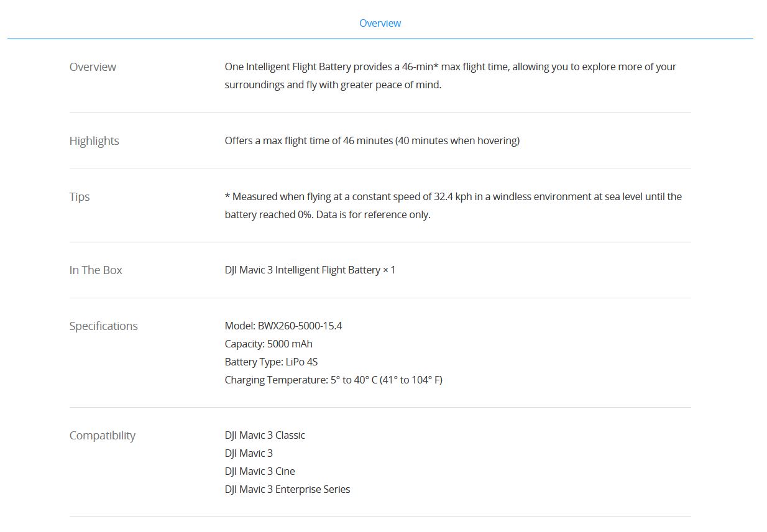Click the 46-min max flight time sentence
Viewport: 767px width, 532px height.
pyautogui.click(x=451, y=75)
